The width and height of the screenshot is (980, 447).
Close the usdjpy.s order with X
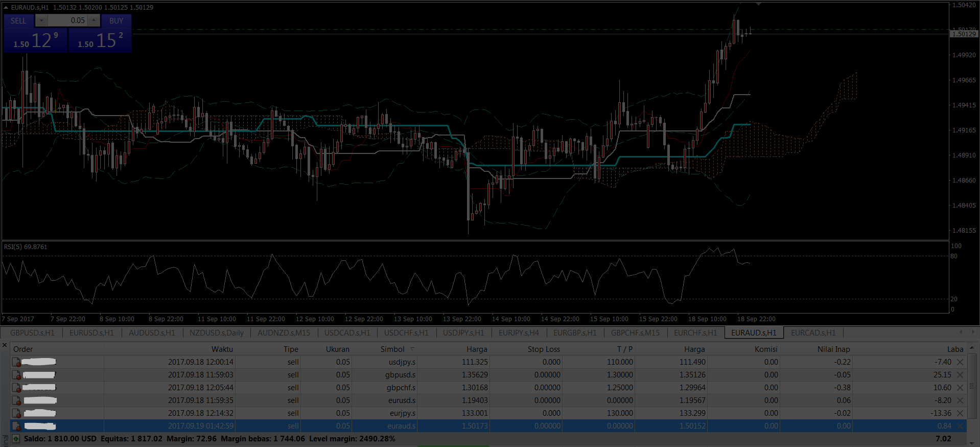coord(960,362)
